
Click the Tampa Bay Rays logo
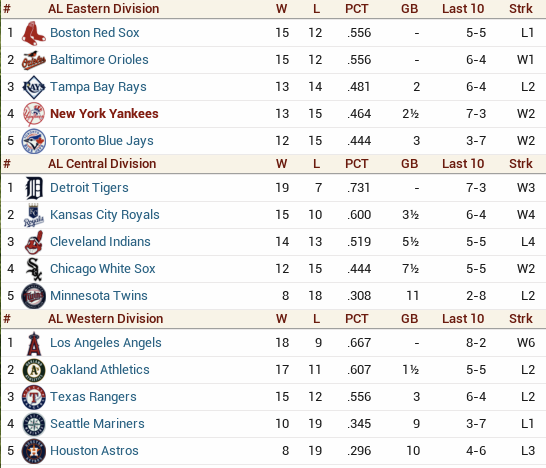pyautogui.click(x=34, y=87)
